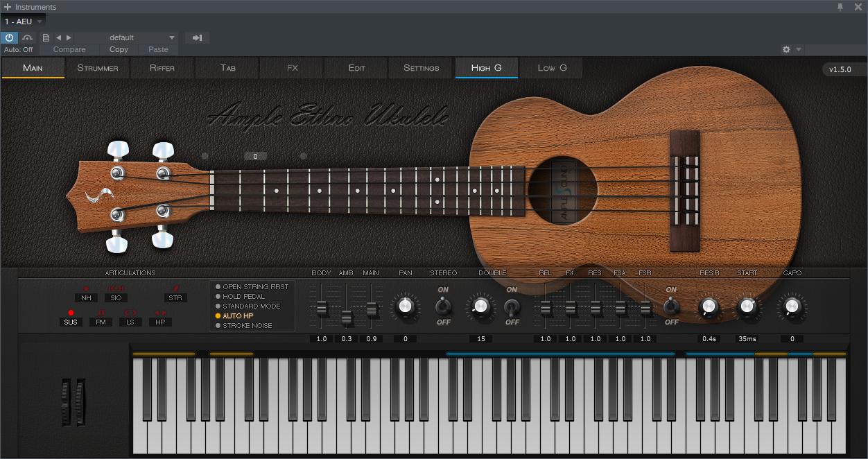This screenshot has height=459, width=868.
Task: Click the FSR slider
Action: [645, 306]
